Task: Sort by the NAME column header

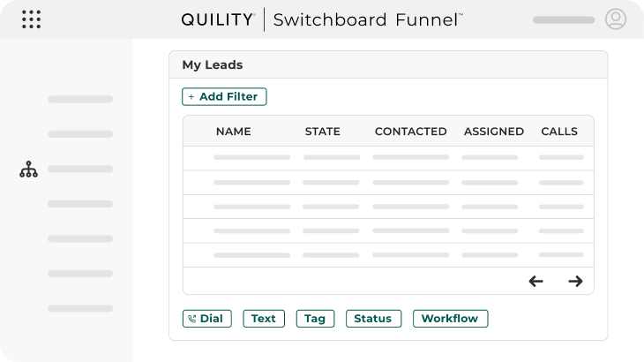Action: point(233,132)
